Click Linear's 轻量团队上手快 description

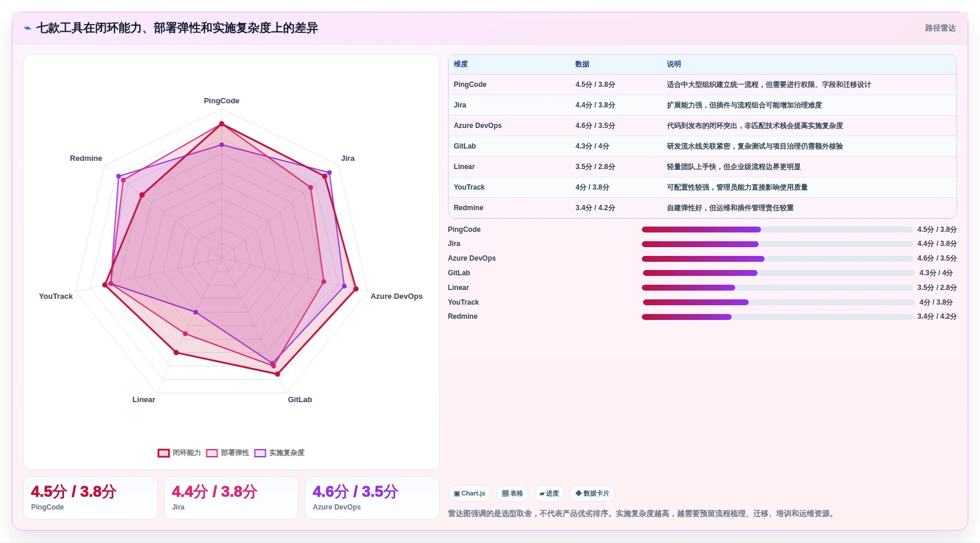733,167
